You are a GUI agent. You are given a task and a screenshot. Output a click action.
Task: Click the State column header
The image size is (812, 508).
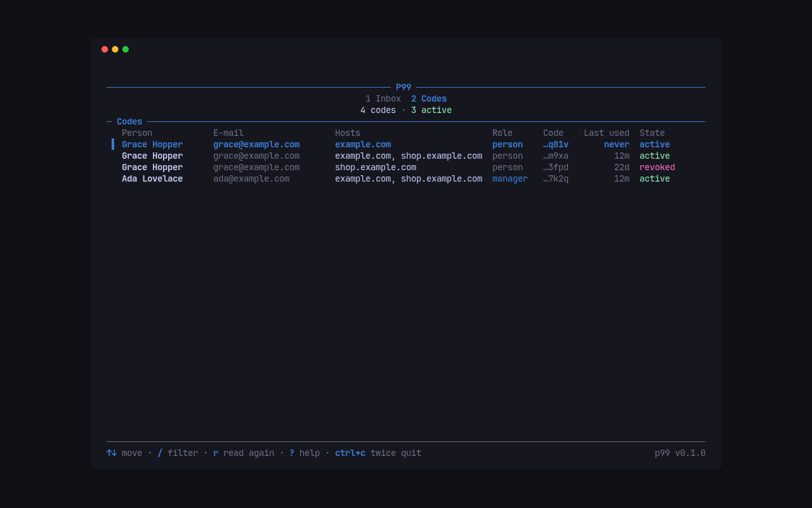point(652,133)
